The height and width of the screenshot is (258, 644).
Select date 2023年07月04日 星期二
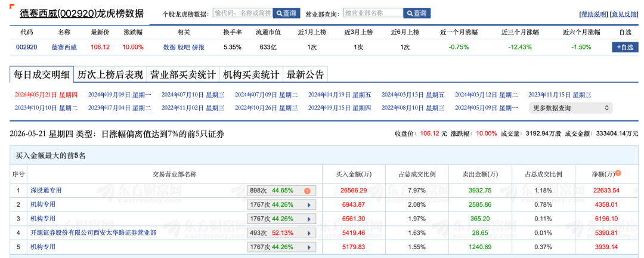click(x=119, y=108)
